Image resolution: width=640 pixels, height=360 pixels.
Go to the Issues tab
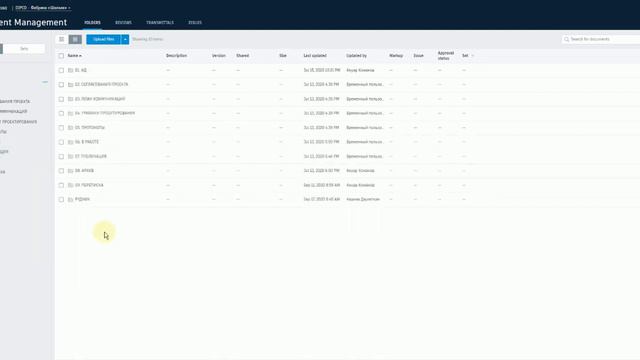(x=195, y=22)
